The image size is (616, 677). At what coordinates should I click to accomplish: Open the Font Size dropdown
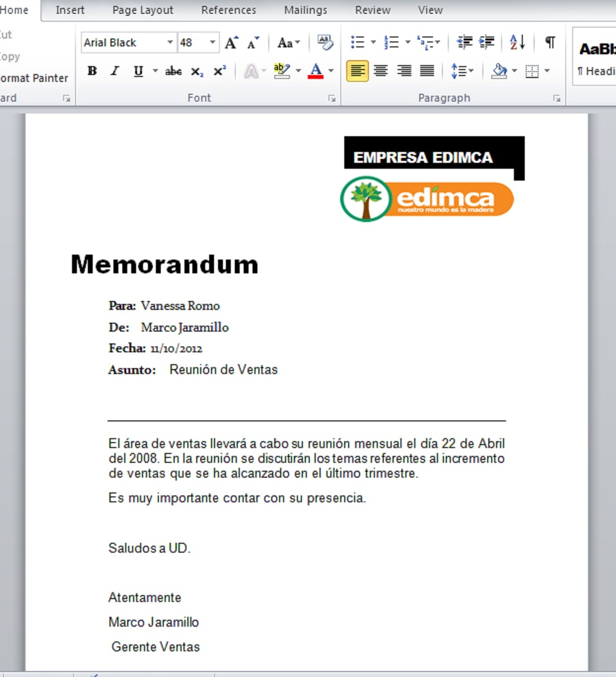(x=213, y=42)
